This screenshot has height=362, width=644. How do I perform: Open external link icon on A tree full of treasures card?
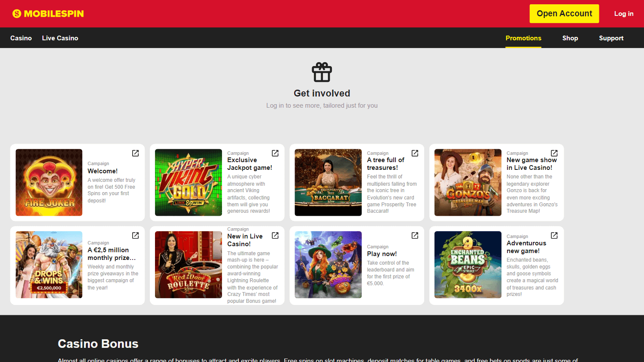[x=415, y=153]
